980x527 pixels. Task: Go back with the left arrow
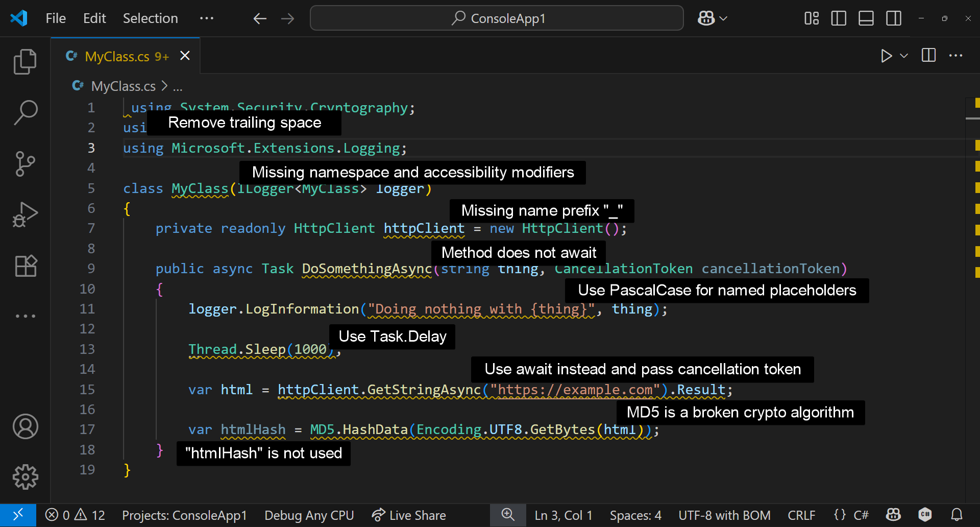tap(260, 19)
